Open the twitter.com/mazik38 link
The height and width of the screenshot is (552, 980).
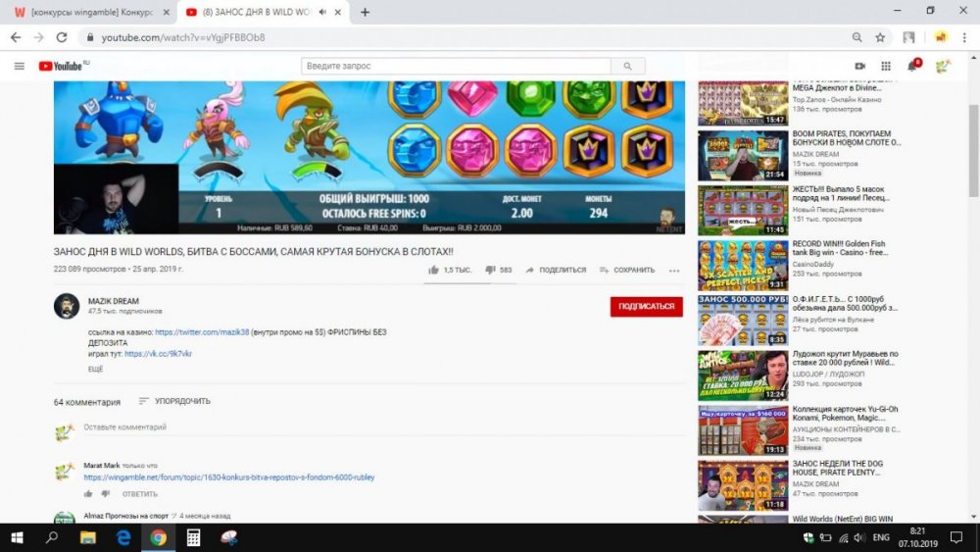[x=201, y=332]
